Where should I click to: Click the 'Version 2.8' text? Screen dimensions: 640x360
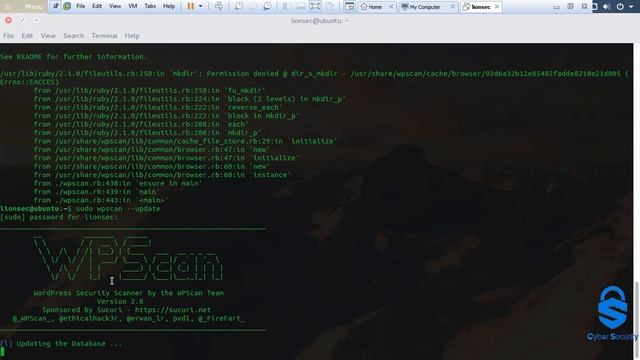coord(120,302)
